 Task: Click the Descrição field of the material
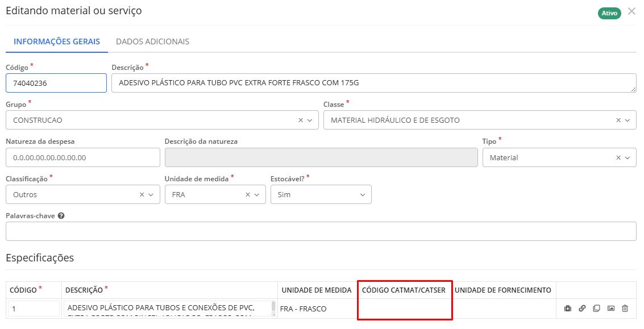(x=375, y=83)
